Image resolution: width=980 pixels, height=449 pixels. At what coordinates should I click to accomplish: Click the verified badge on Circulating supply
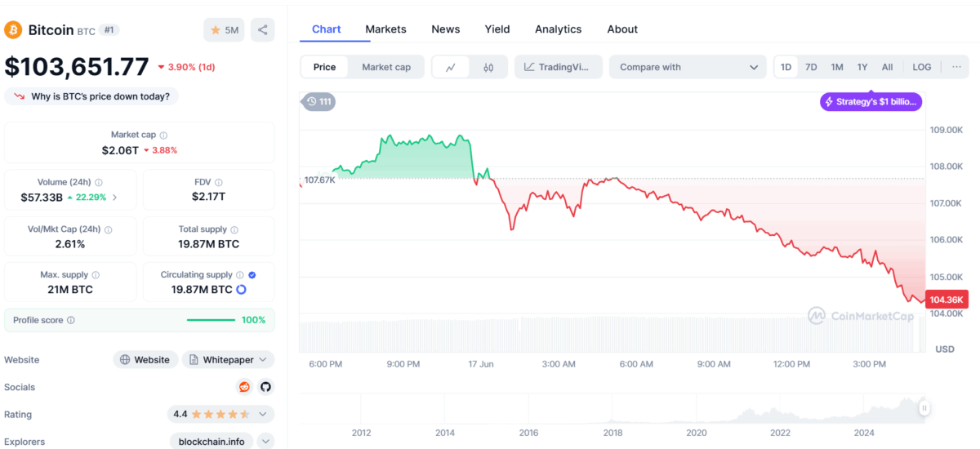(252, 275)
